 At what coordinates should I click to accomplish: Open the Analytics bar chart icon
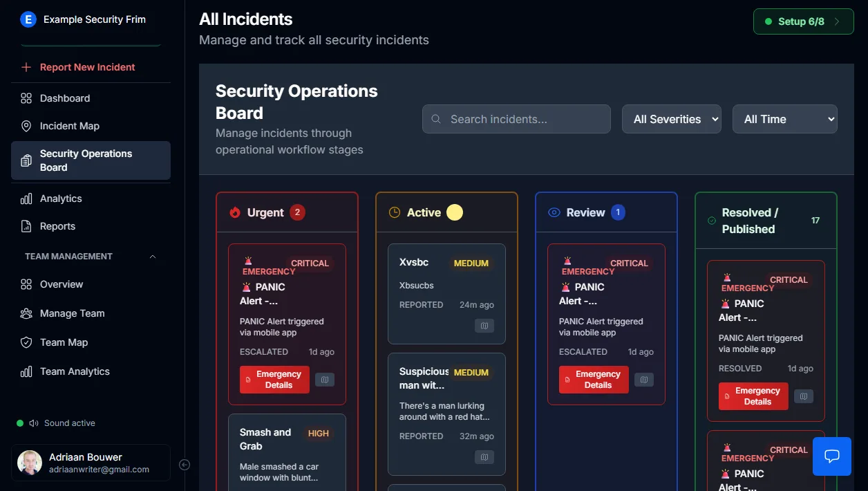click(x=28, y=198)
